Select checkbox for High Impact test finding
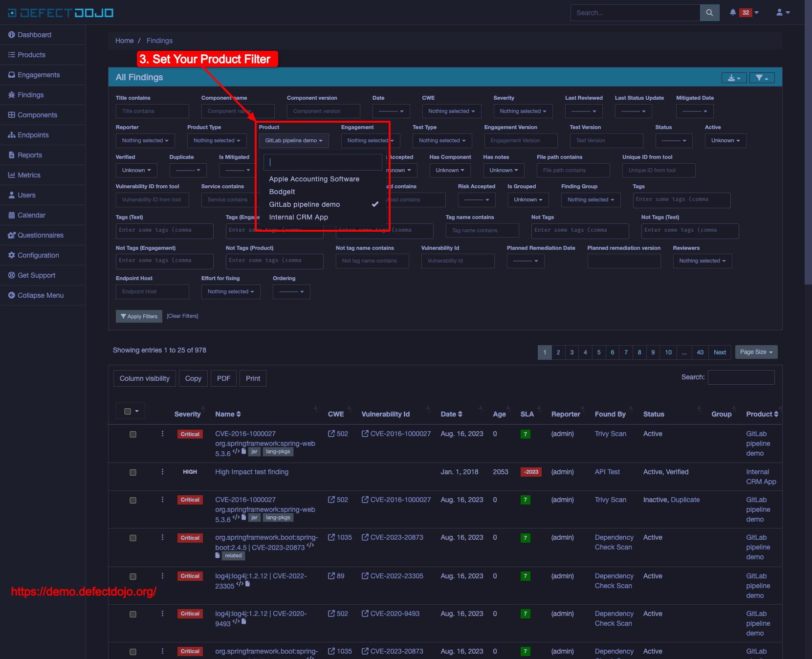This screenshot has height=659, width=812. [x=133, y=472]
